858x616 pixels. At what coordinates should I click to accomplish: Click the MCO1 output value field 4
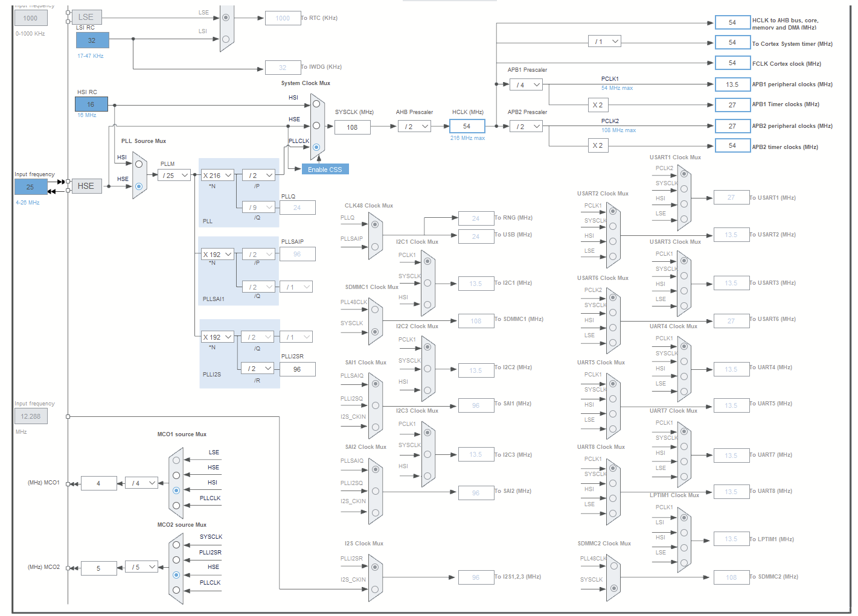click(x=98, y=483)
